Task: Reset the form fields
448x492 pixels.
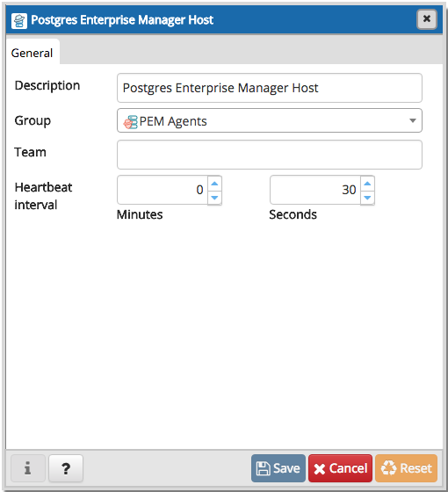Action: pyautogui.click(x=406, y=468)
